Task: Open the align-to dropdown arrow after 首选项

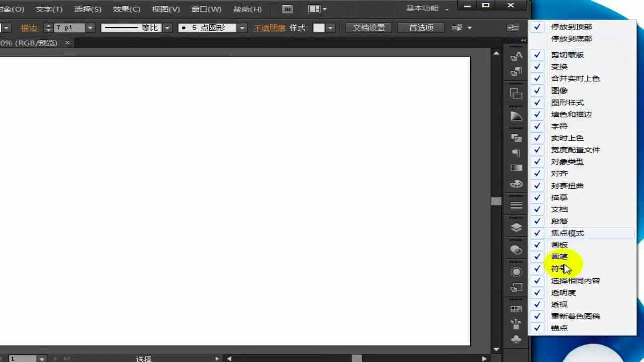Action: click(470, 28)
